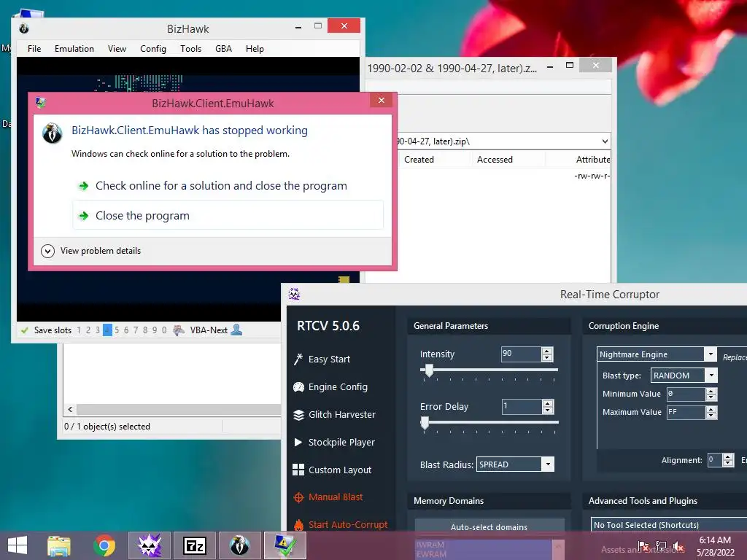
Task: Click the Start Auto-Corrupt flame icon
Action: pyautogui.click(x=298, y=525)
